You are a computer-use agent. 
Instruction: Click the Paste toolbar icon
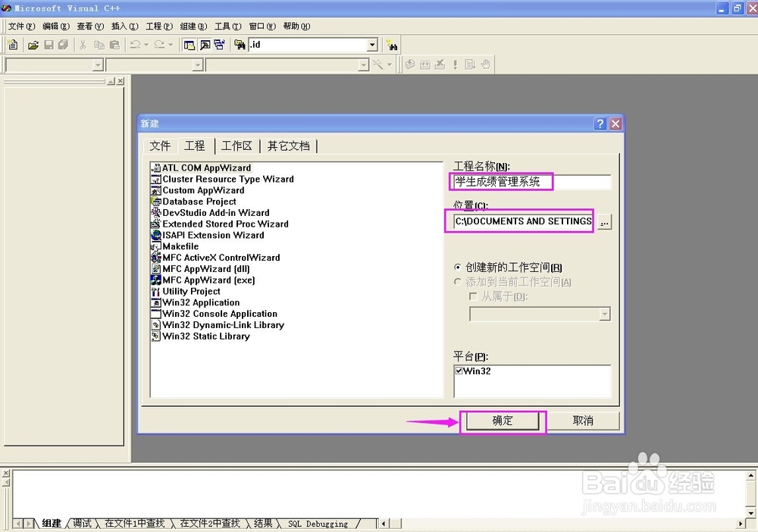click(x=114, y=45)
